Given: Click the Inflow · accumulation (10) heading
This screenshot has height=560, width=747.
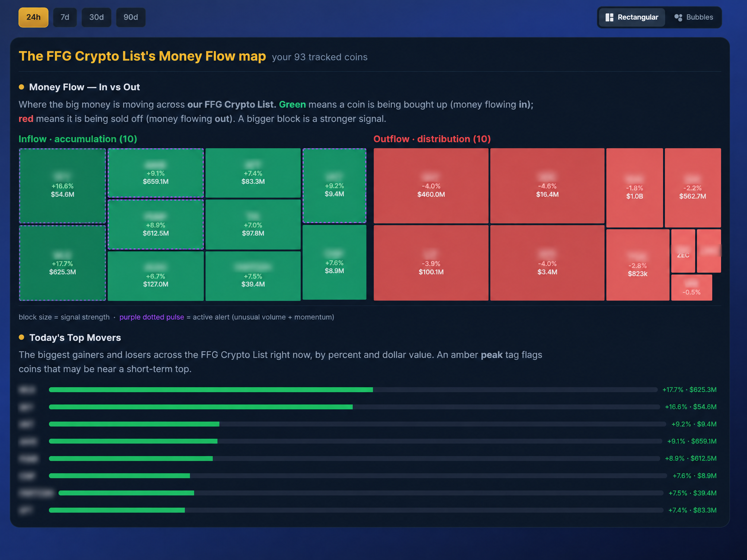Looking at the screenshot, I should coord(78,139).
